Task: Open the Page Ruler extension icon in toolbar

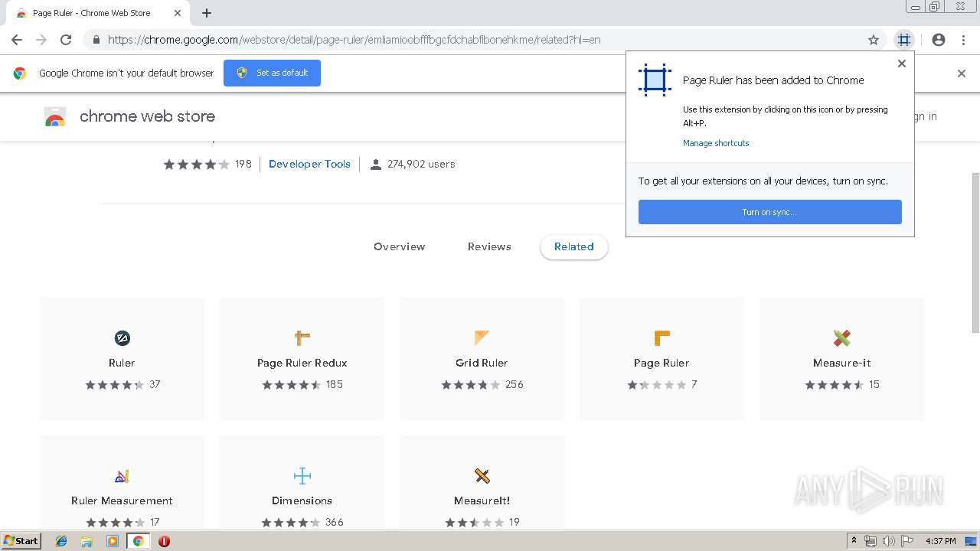Action: tap(904, 40)
